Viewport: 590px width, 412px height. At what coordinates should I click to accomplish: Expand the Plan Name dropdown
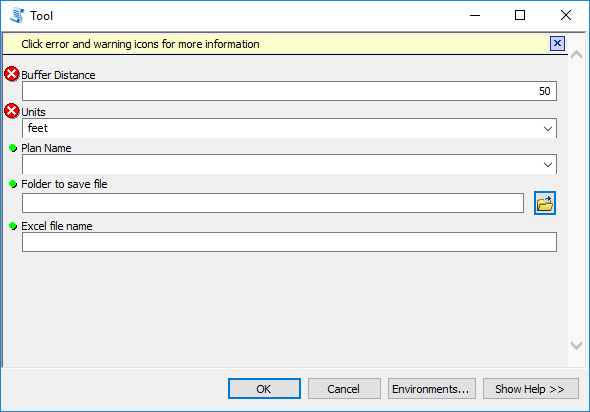pyautogui.click(x=547, y=165)
